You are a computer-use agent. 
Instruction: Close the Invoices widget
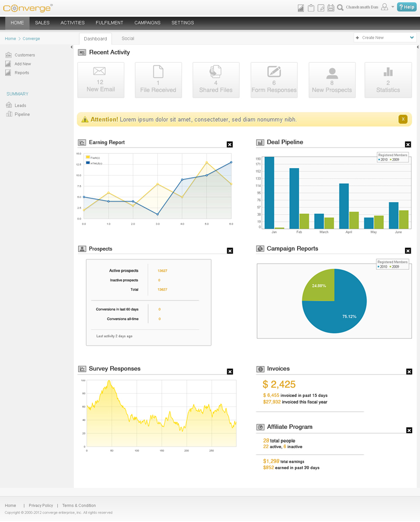click(409, 371)
